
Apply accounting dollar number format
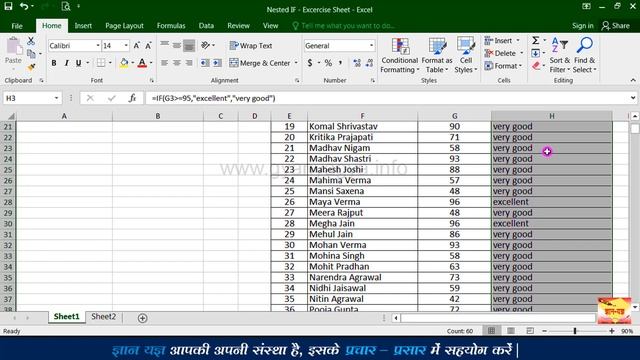(310, 63)
